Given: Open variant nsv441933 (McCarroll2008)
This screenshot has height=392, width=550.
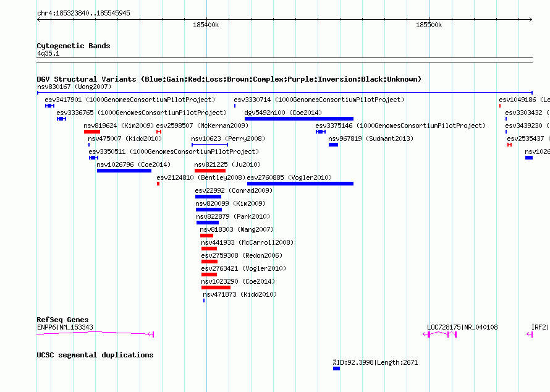Looking at the screenshot, I should [x=247, y=242].
